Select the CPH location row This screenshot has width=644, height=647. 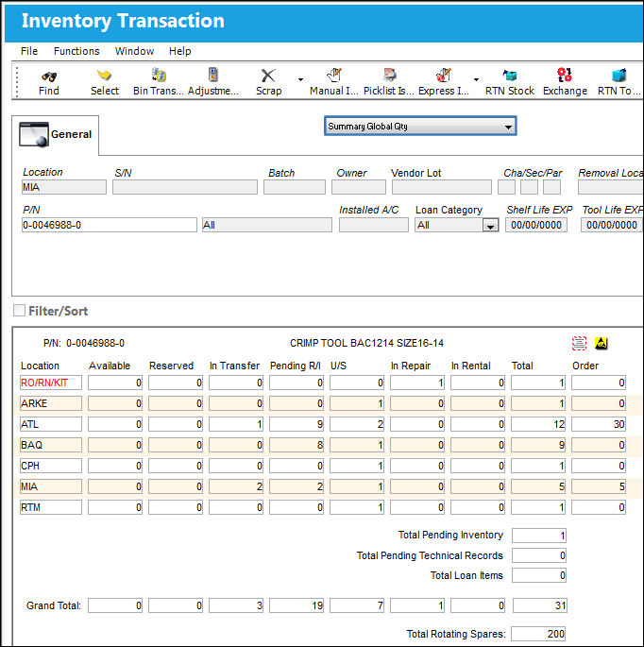(x=51, y=466)
